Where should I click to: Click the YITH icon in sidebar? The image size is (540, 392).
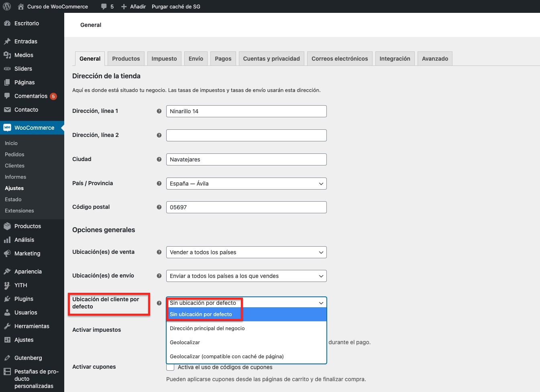point(7,285)
